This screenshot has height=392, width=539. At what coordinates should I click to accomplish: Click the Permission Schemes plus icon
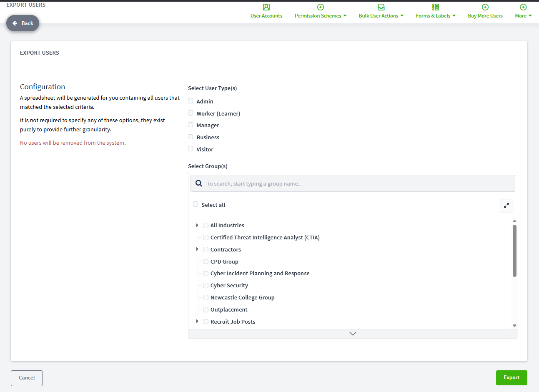click(321, 7)
